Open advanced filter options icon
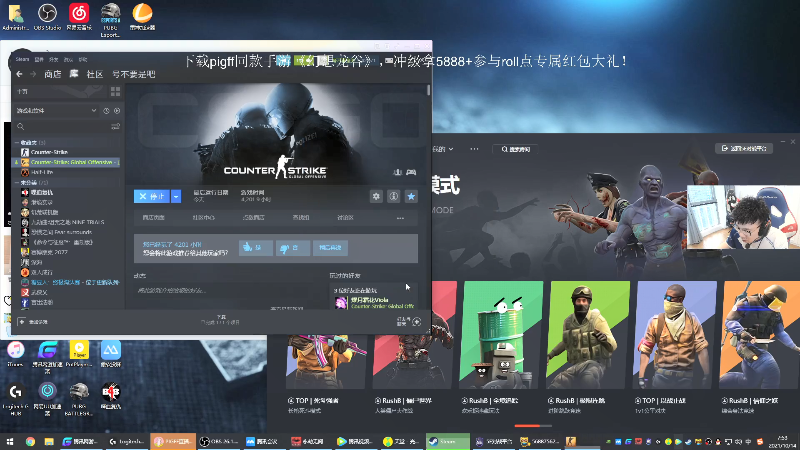800x450 pixels. pos(116,127)
